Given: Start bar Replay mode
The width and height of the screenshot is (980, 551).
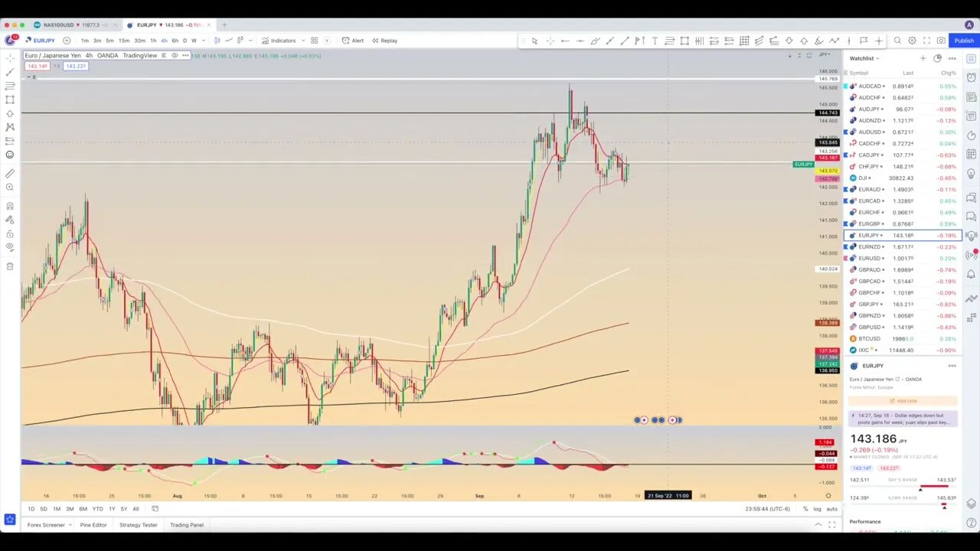Looking at the screenshot, I should coord(384,41).
